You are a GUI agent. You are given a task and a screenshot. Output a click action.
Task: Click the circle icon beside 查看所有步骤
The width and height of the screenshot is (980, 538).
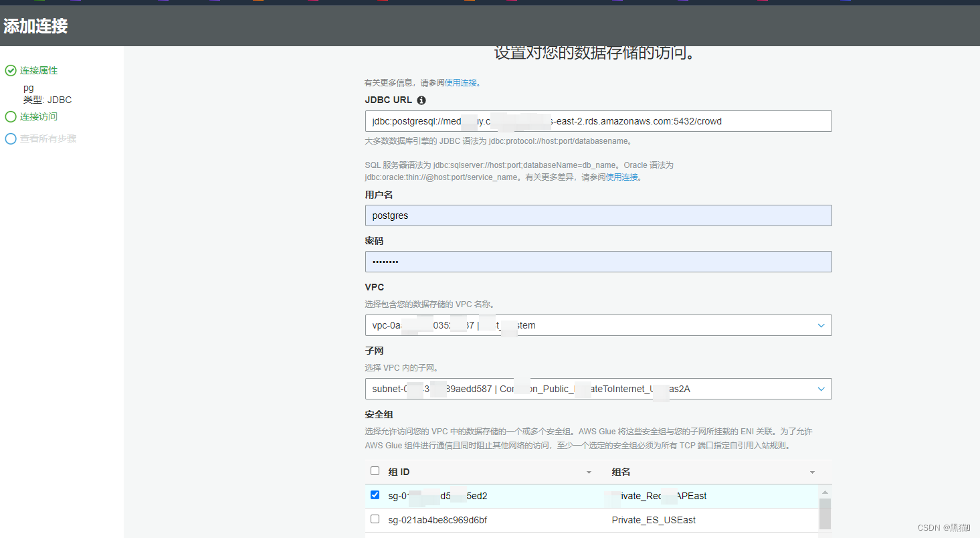(10, 139)
